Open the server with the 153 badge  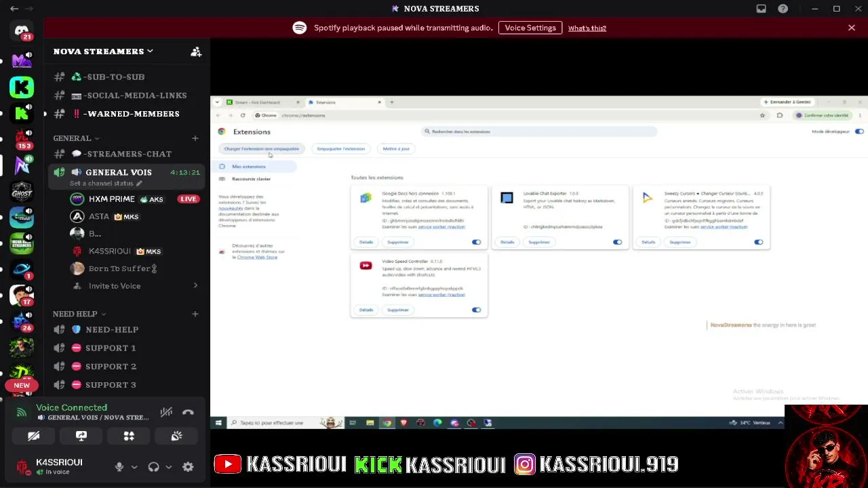pyautogui.click(x=22, y=139)
